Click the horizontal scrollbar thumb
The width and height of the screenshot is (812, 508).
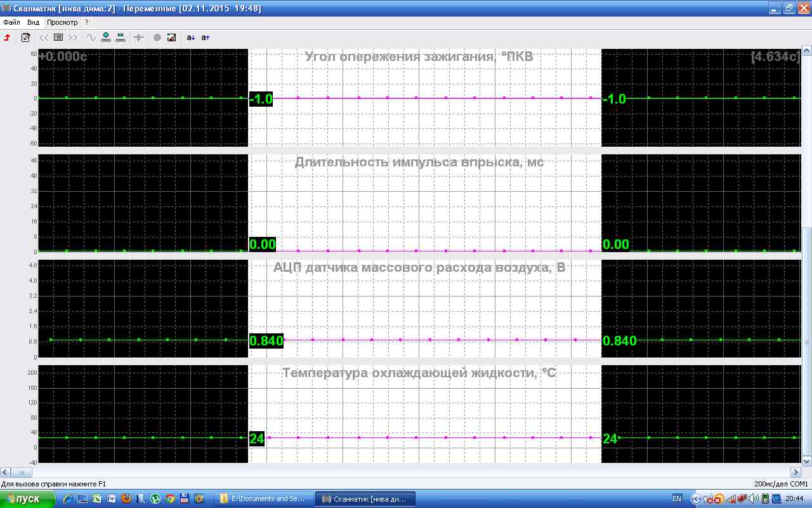click(21, 472)
